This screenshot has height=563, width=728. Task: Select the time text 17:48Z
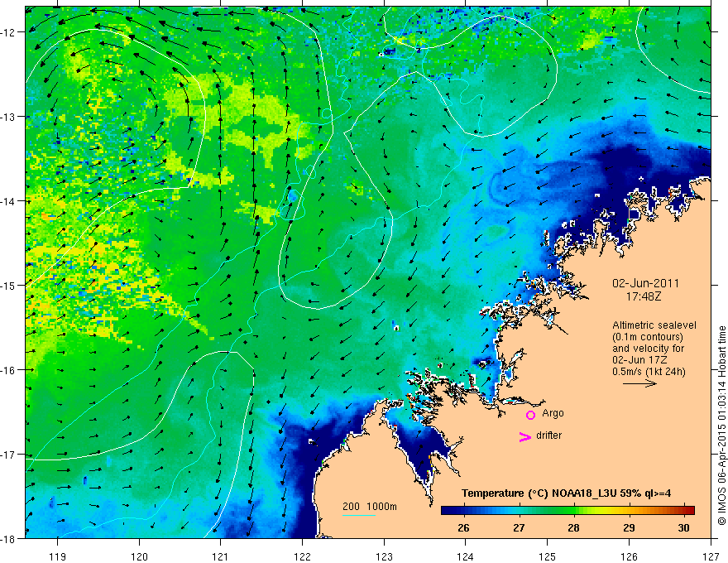(643, 296)
